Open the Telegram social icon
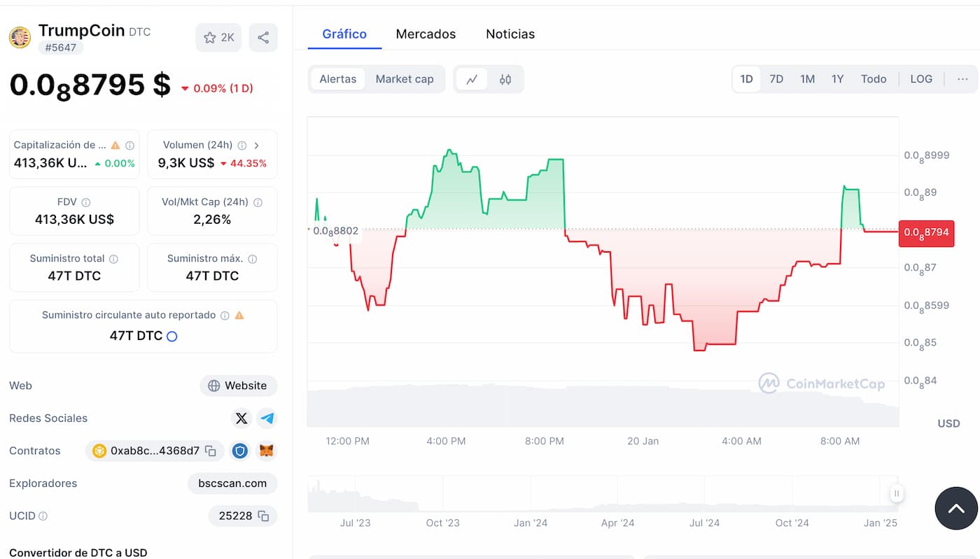The width and height of the screenshot is (980, 559). [x=267, y=418]
